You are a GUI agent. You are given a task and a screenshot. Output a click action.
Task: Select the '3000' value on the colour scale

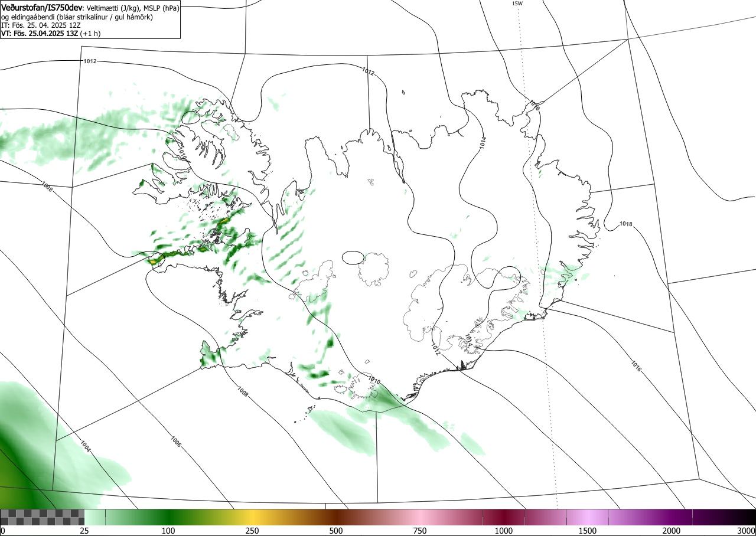tap(747, 531)
